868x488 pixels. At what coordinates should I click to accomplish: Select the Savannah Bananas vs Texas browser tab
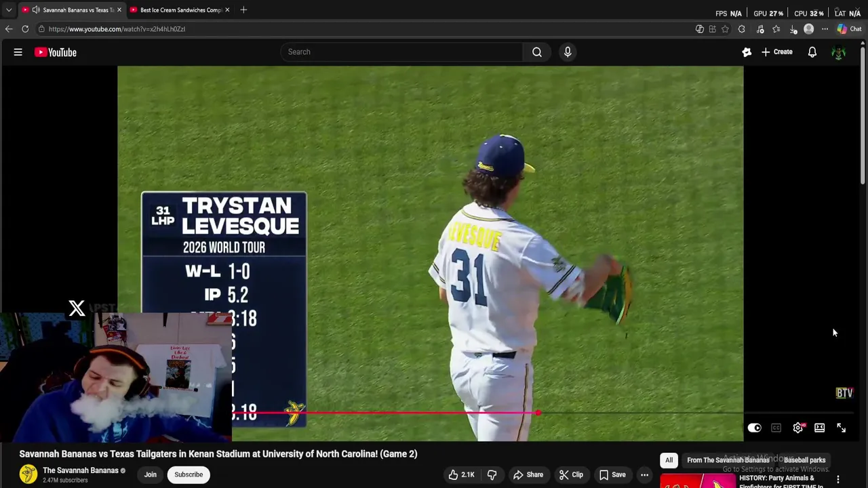pos(78,10)
